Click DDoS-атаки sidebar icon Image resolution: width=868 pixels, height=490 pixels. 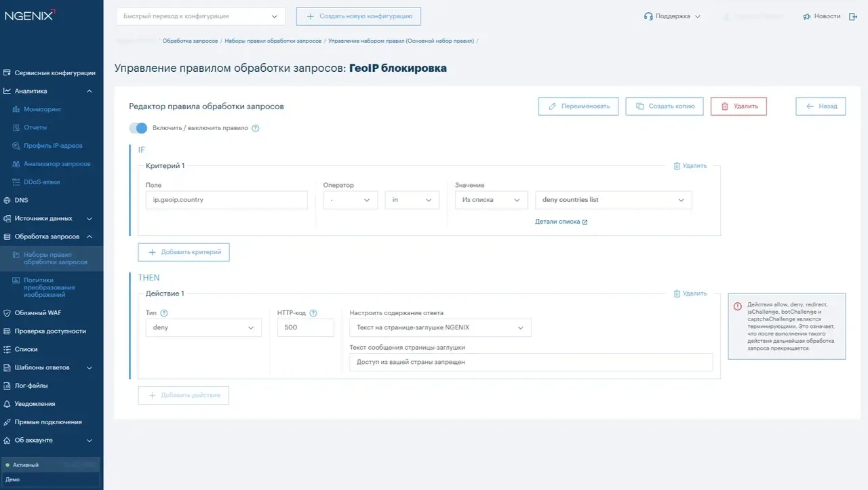point(17,182)
